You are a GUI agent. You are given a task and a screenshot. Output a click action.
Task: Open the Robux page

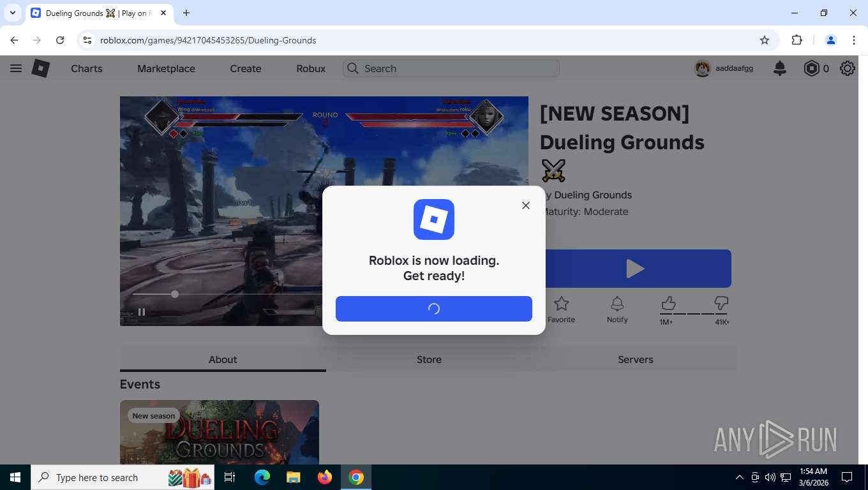pos(311,68)
